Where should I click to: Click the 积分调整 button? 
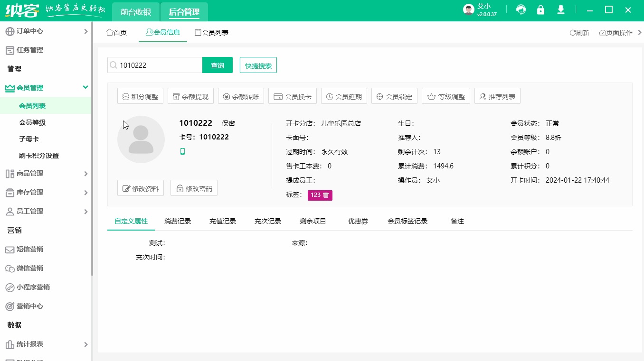[x=140, y=95]
